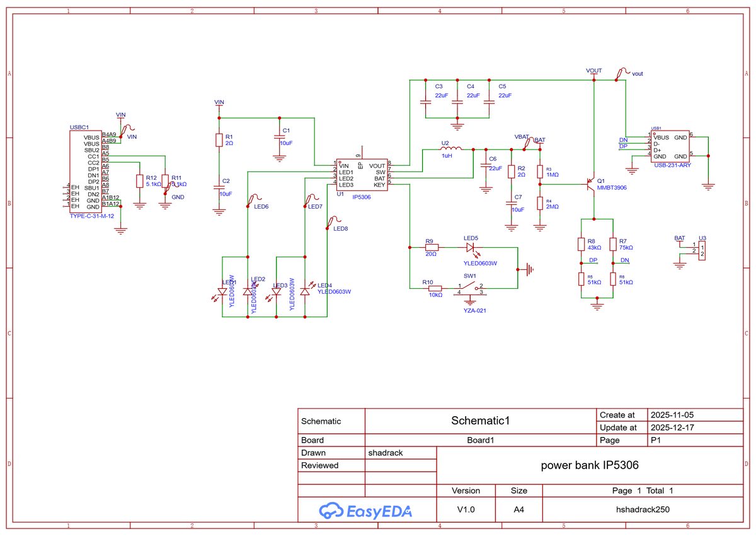Screen dimensions: 756x536
Task: Select the "V1.0" version value
Action: pos(466,510)
